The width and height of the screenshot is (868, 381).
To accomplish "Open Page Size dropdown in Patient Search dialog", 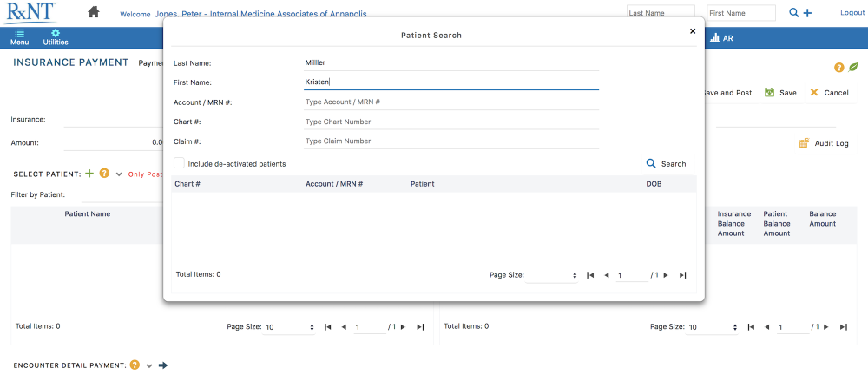I will click(552, 274).
